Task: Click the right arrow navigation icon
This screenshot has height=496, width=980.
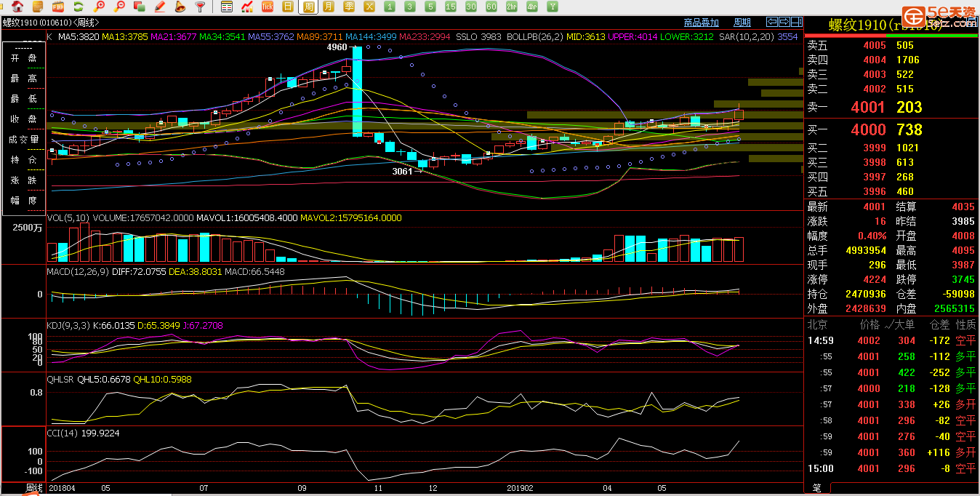Action: coord(784,22)
